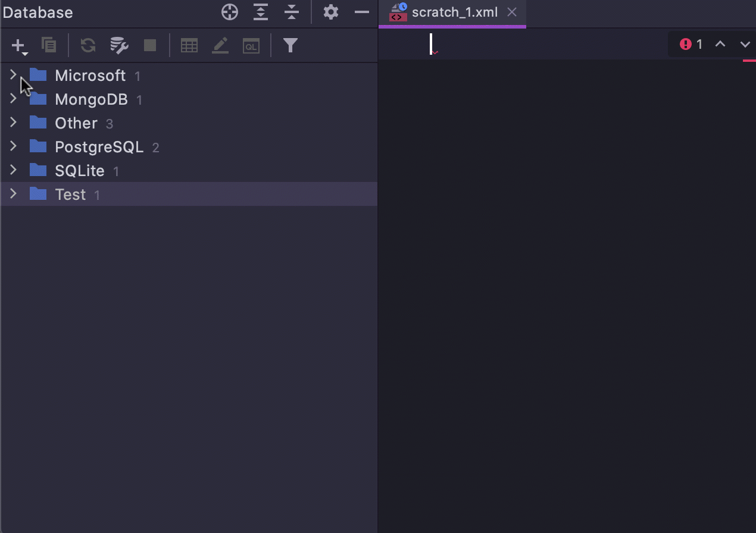Click the Filter funnel icon
This screenshot has width=756, height=533.
(x=290, y=45)
